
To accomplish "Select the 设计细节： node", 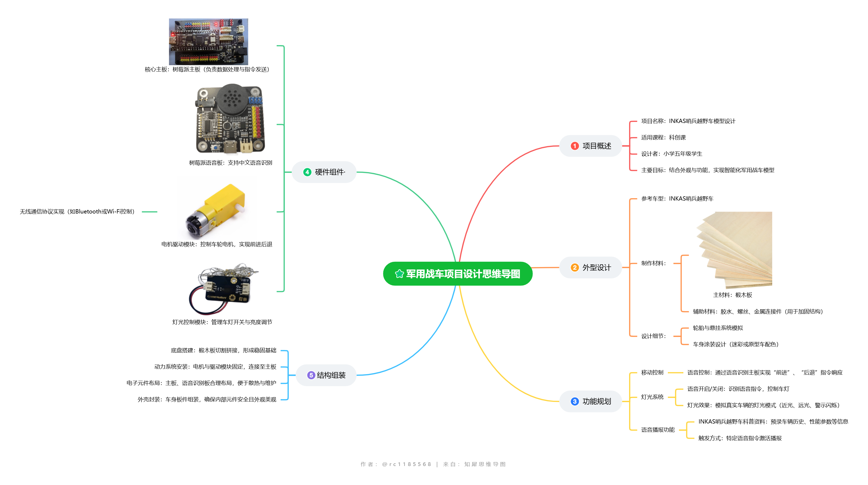I will [654, 336].
